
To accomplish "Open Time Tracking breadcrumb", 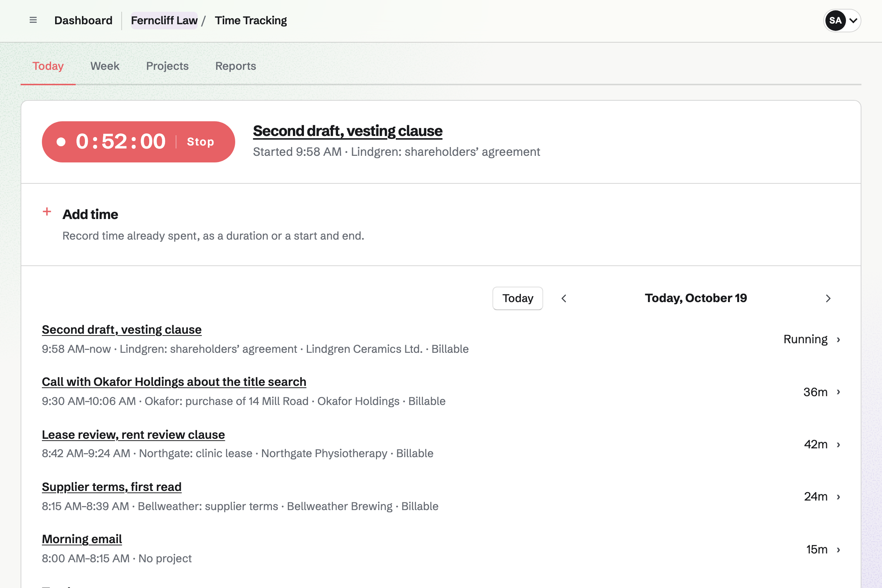I will click(251, 20).
